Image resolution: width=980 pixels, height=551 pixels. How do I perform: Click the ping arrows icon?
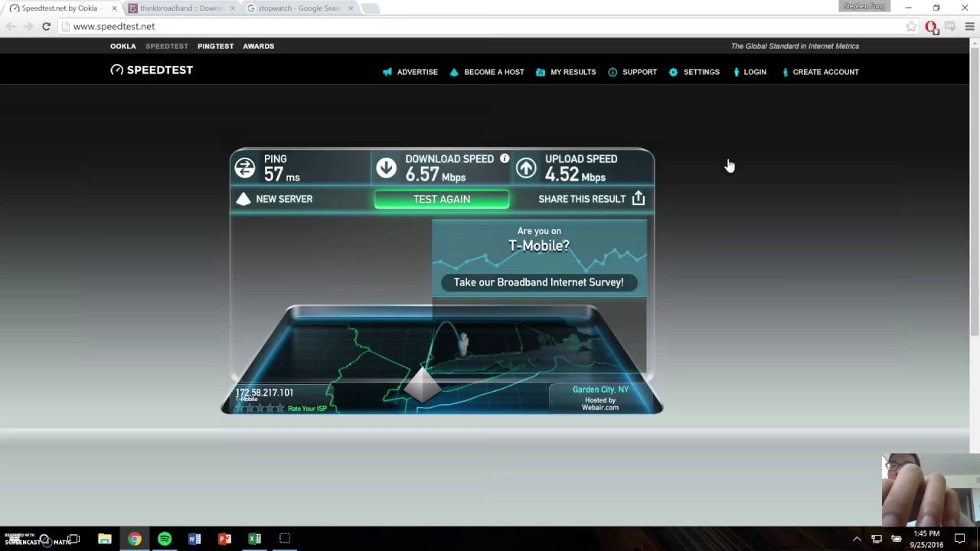point(245,168)
